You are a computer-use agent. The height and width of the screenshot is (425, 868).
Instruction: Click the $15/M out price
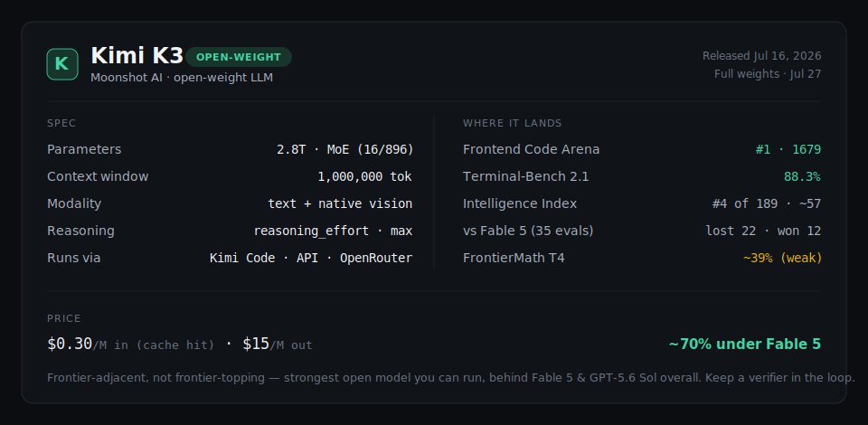click(278, 345)
